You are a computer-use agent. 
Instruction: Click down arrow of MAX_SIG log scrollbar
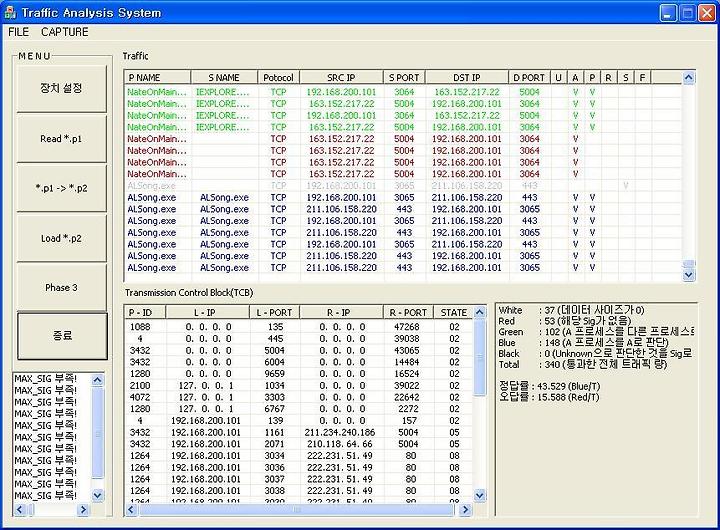tap(97, 495)
